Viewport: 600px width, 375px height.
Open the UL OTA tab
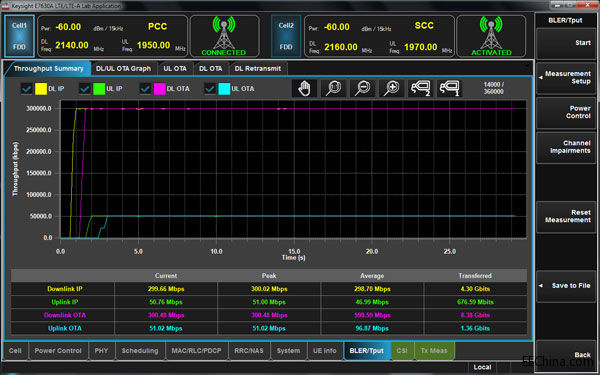pyautogui.click(x=175, y=68)
